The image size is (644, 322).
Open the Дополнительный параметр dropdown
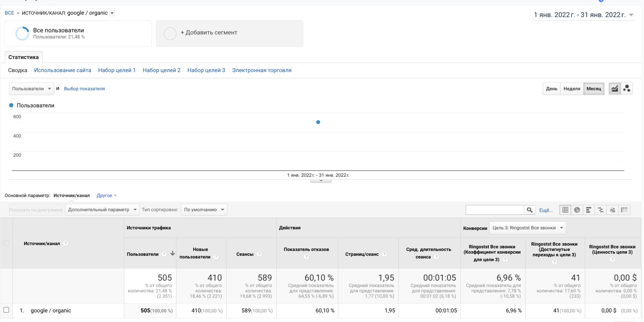pos(102,210)
